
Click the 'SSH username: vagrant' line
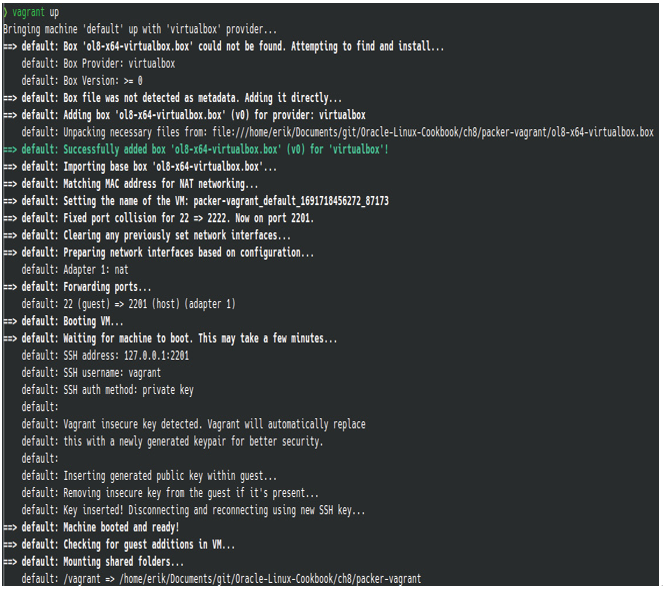[x=91, y=373]
